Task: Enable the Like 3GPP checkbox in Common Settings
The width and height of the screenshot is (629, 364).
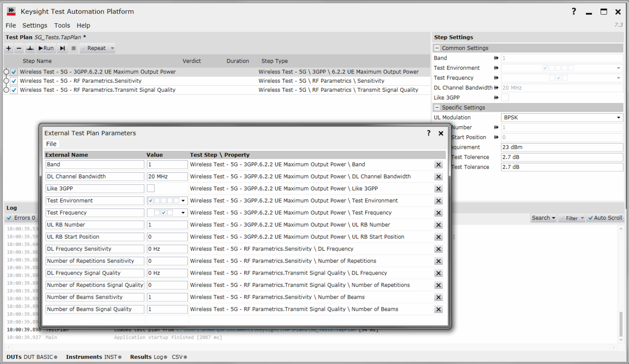Action: click(x=505, y=97)
